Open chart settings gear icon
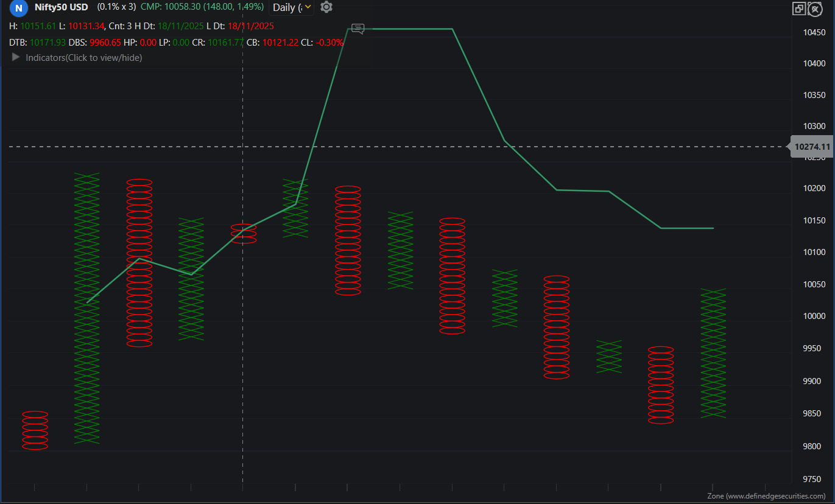 (326, 7)
